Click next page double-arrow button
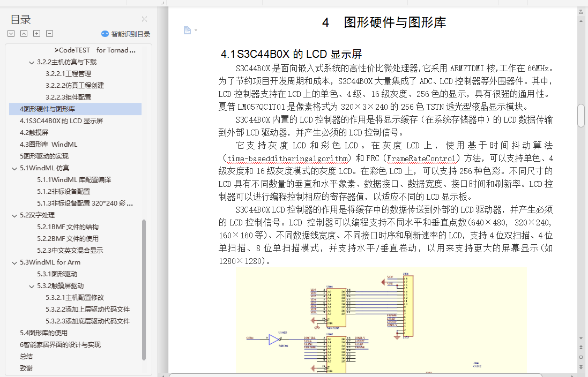 tap(581, 367)
